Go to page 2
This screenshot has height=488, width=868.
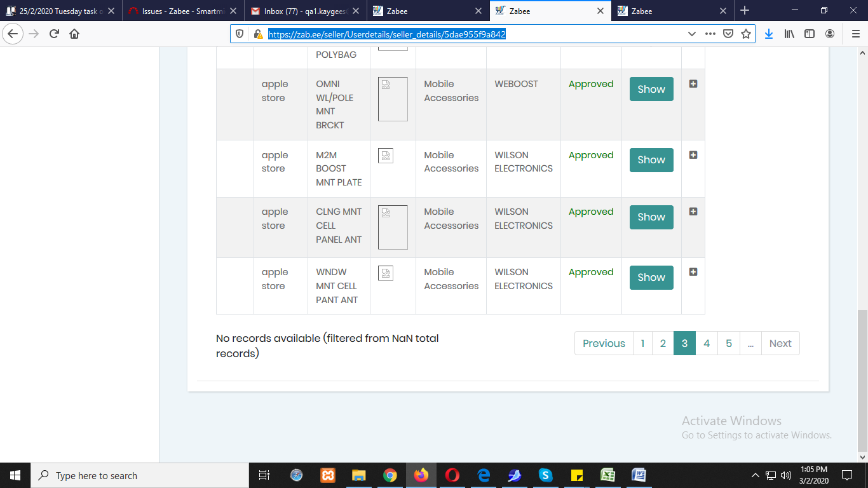[x=663, y=343]
